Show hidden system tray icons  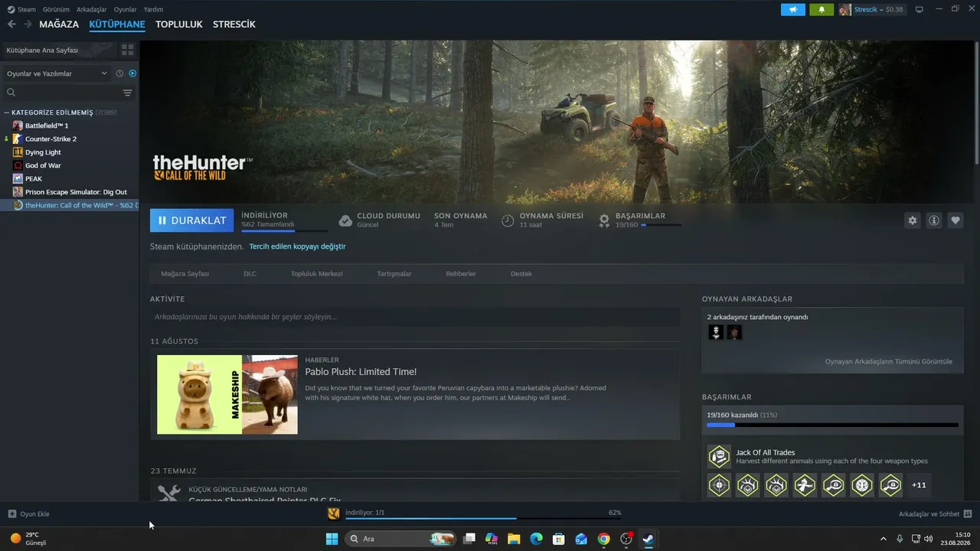884,539
